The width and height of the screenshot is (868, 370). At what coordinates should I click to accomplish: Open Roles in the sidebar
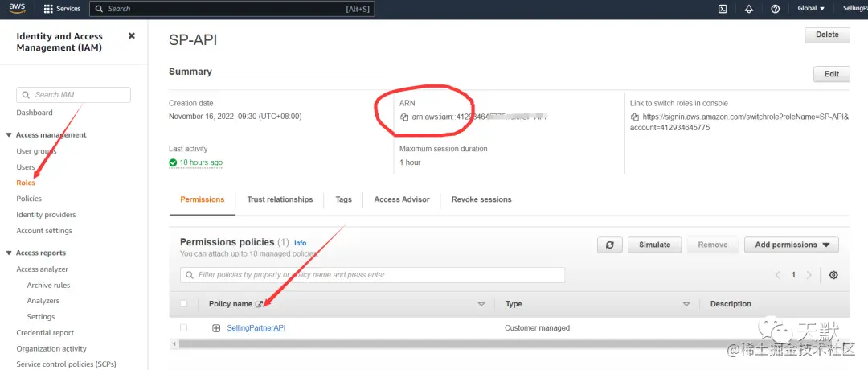click(x=26, y=183)
